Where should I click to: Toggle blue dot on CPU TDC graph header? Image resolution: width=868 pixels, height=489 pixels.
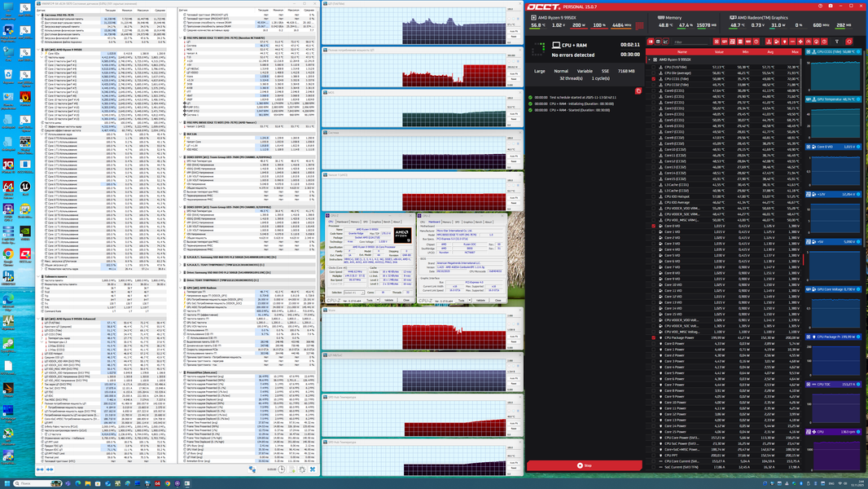(858, 385)
